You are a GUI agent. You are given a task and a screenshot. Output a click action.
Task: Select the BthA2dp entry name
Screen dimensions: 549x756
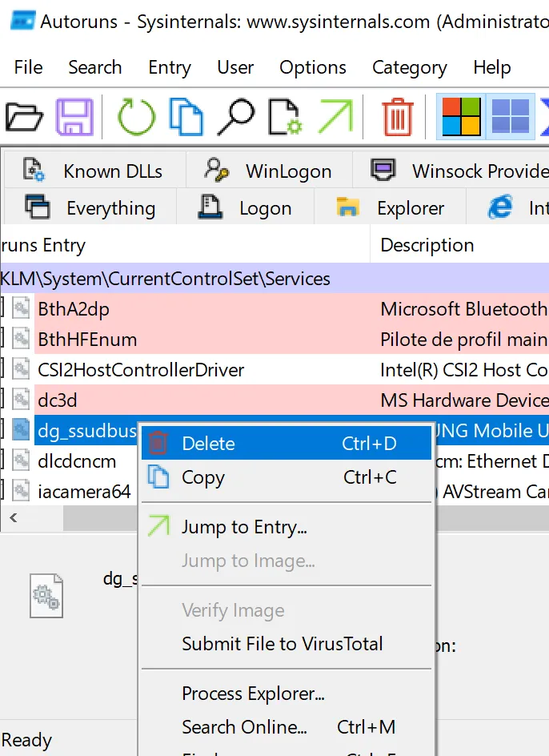point(74,309)
